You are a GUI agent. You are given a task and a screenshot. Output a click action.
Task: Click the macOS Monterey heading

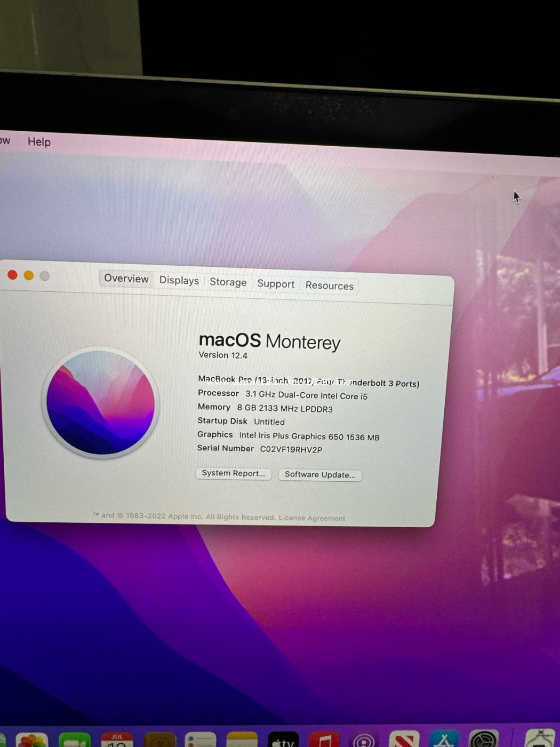pos(269,341)
